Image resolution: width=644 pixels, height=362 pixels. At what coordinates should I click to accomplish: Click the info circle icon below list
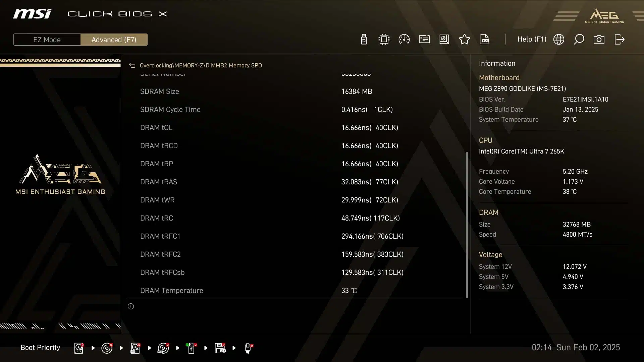click(131, 306)
